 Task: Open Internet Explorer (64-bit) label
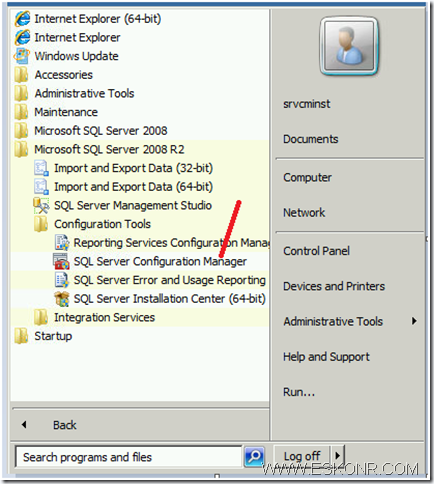98,19
